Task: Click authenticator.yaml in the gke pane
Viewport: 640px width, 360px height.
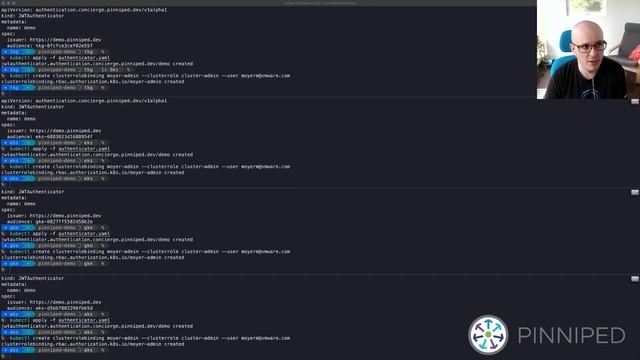Action: [84, 234]
